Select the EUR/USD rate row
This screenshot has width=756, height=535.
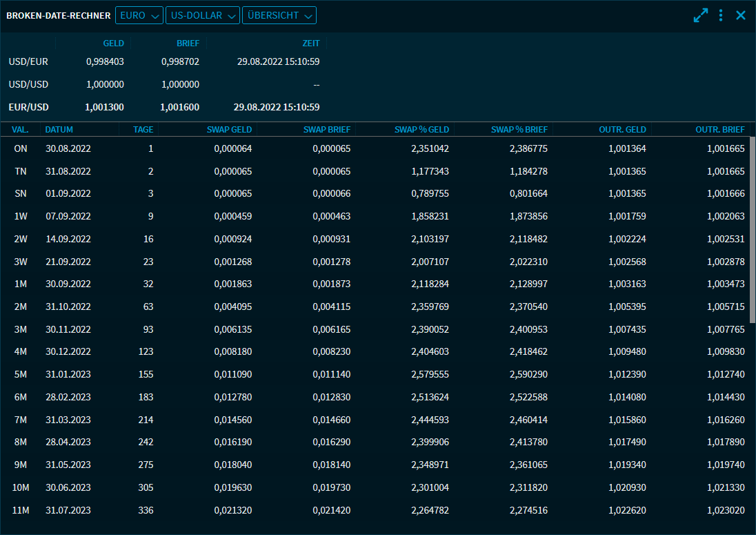coord(164,107)
